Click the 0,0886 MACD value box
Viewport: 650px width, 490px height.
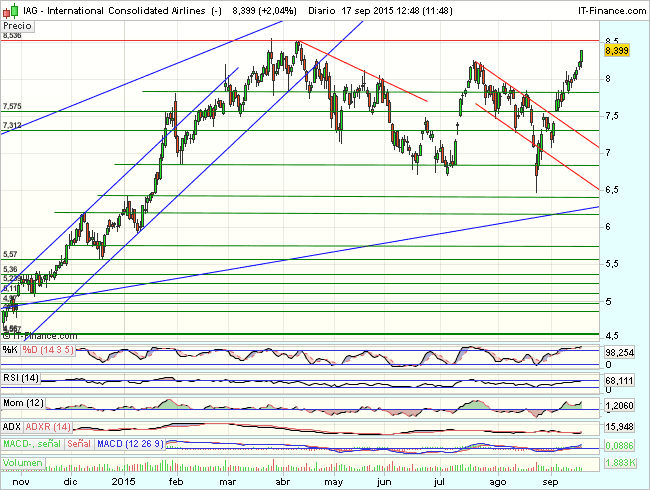(x=619, y=446)
